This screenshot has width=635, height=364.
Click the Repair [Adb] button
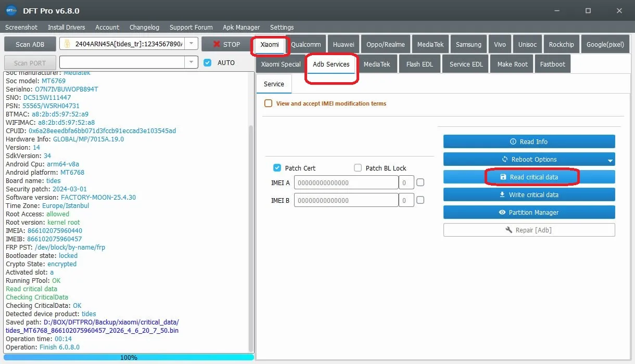[x=529, y=230]
